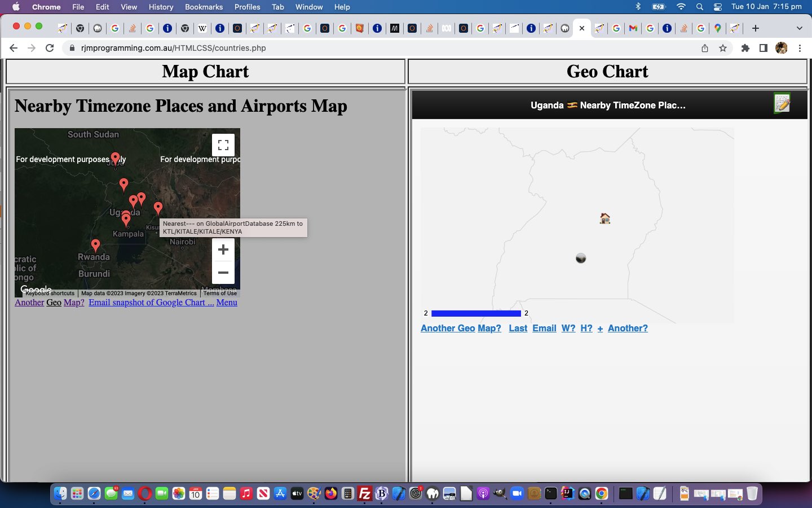
Task: Go back to the previous page
Action: click(14, 48)
